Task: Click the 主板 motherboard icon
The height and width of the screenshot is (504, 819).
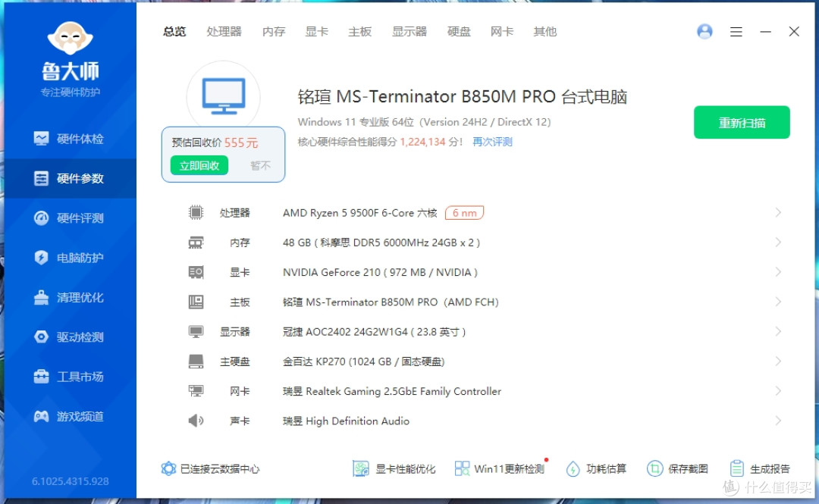Action: tap(196, 302)
